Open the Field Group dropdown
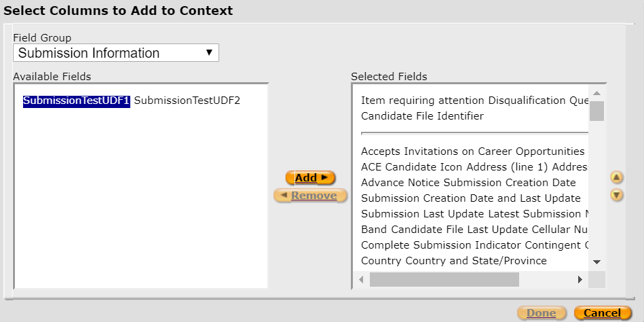 coord(116,53)
